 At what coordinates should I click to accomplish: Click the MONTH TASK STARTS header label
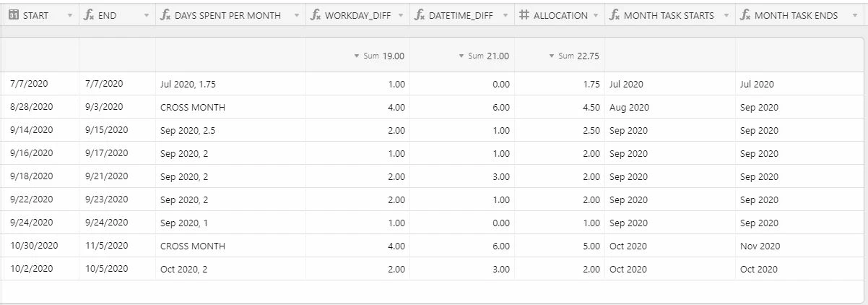tap(669, 16)
